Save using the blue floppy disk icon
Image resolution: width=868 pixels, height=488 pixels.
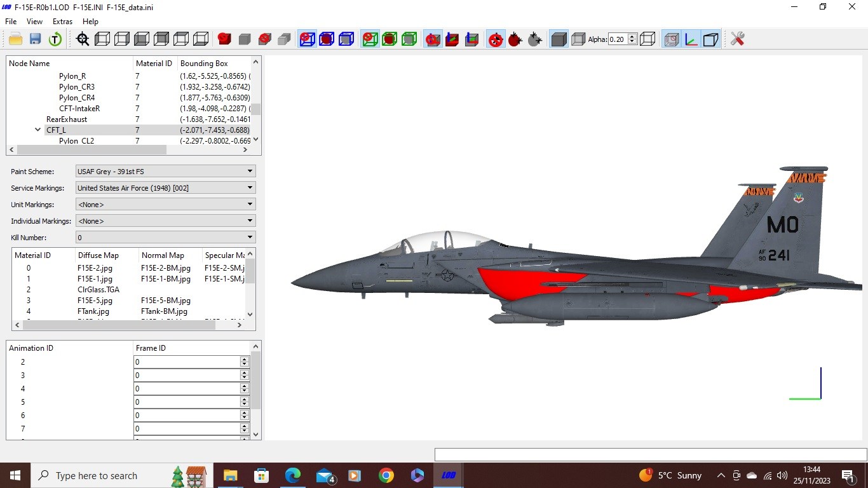click(x=36, y=39)
